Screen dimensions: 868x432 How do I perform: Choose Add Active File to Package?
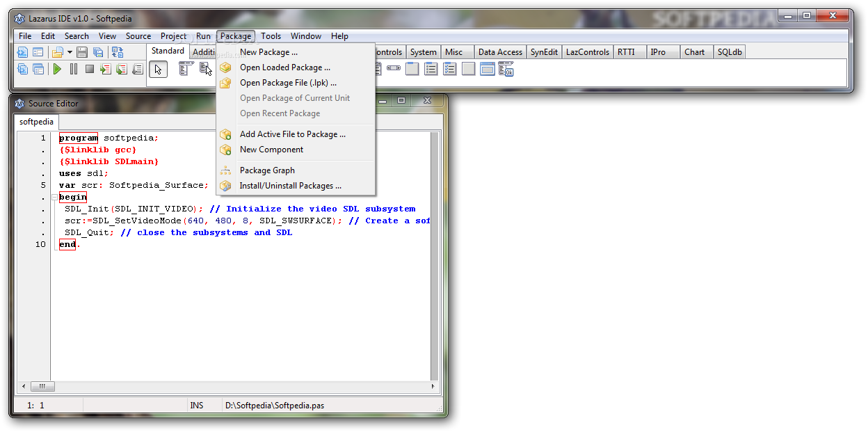[296, 134]
